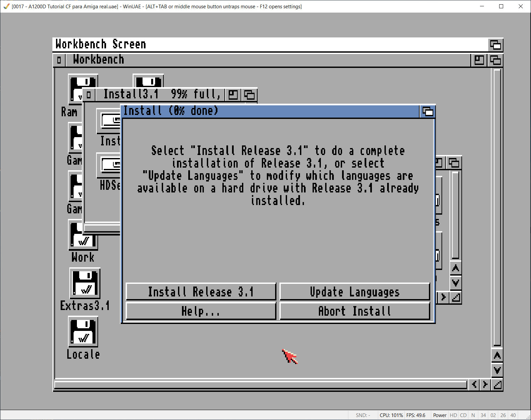Click Workbench scroll right arrow
This screenshot has width=531, height=420.
point(485,385)
